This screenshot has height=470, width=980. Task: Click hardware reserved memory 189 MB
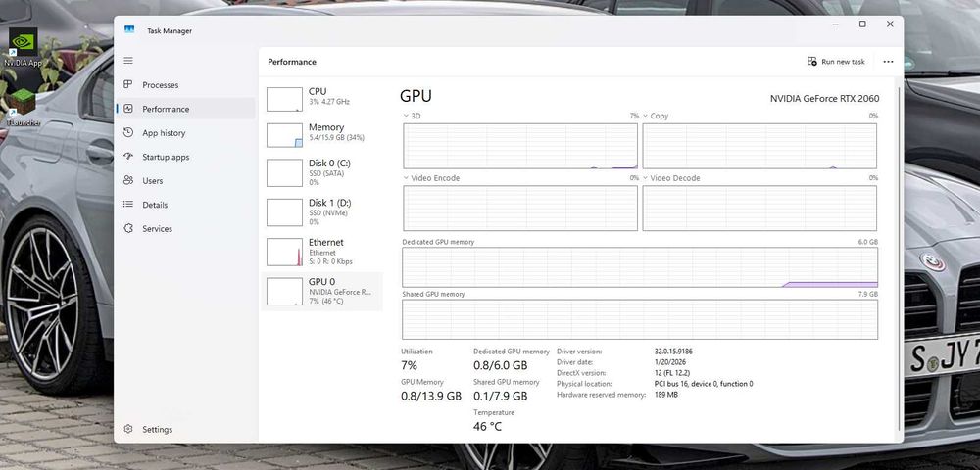[665, 395]
